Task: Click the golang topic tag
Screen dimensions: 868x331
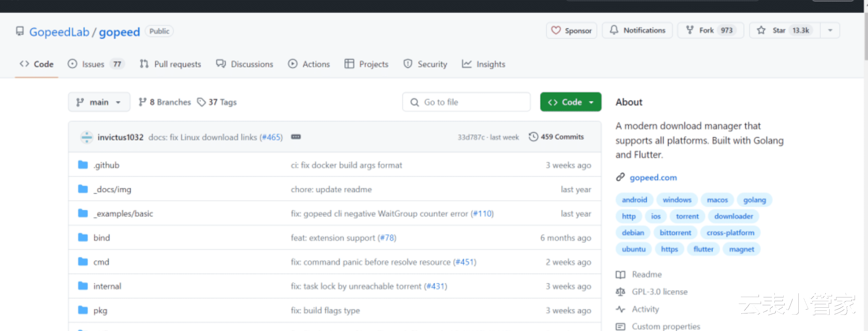Action: point(754,200)
